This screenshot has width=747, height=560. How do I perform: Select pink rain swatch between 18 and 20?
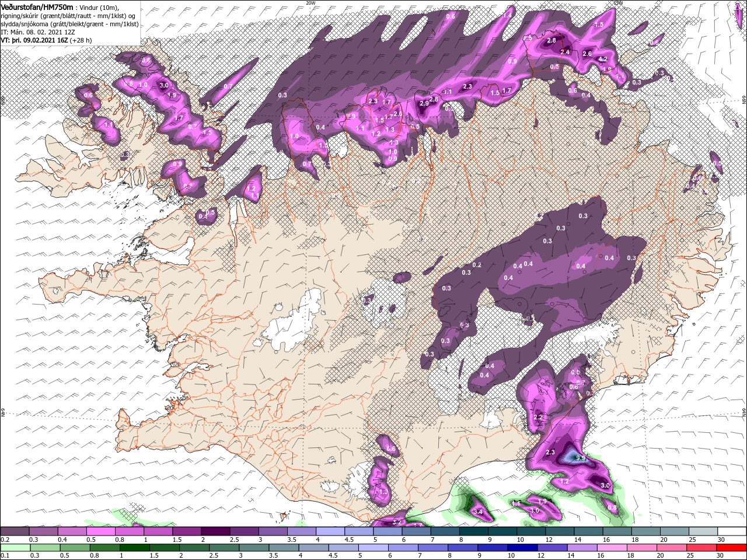pyautogui.click(x=642, y=548)
